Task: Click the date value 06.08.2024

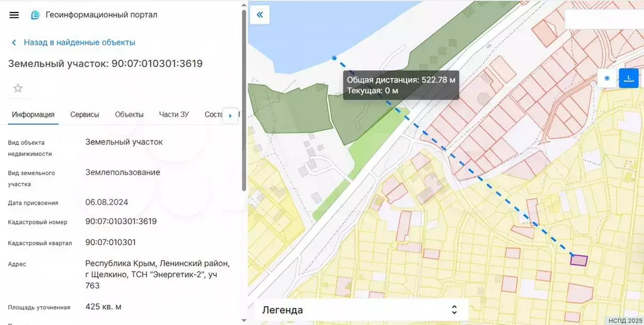Action: pos(106,202)
